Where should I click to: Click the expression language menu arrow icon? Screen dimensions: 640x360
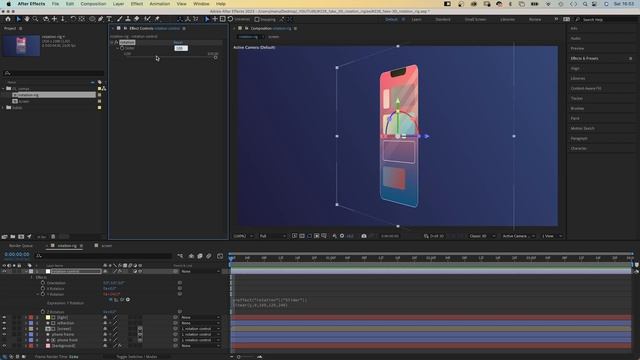[128, 300]
